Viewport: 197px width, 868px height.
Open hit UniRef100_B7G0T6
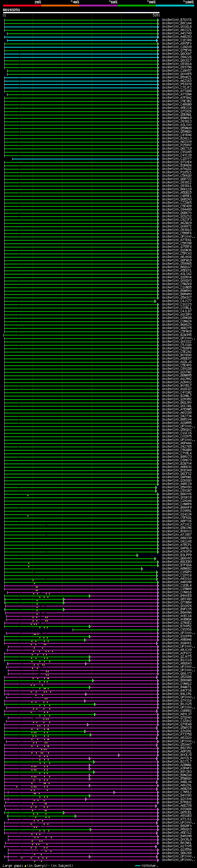[x=177, y=20]
